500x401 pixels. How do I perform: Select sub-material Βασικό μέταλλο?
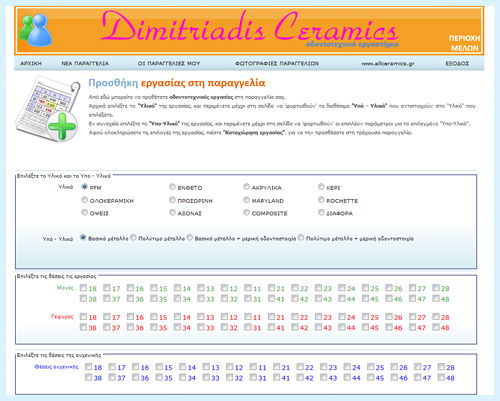(x=83, y=238)
